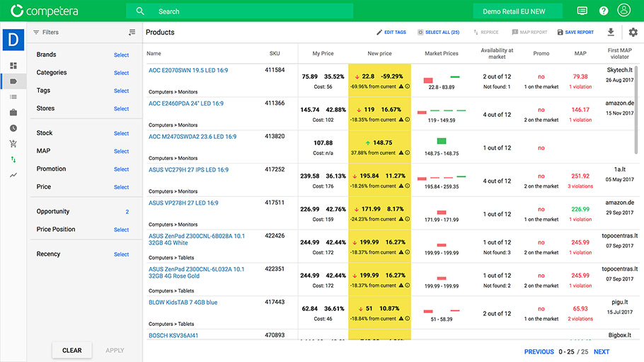Screen dimensions: 644x362
Task: Open the Promotion filter Select
Action: click(x=121, y=169)
